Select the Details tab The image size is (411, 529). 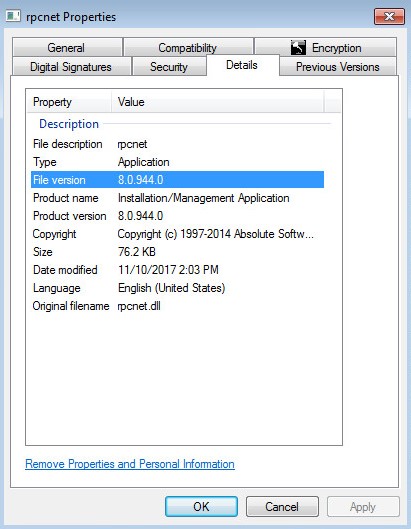click(243, 65)
